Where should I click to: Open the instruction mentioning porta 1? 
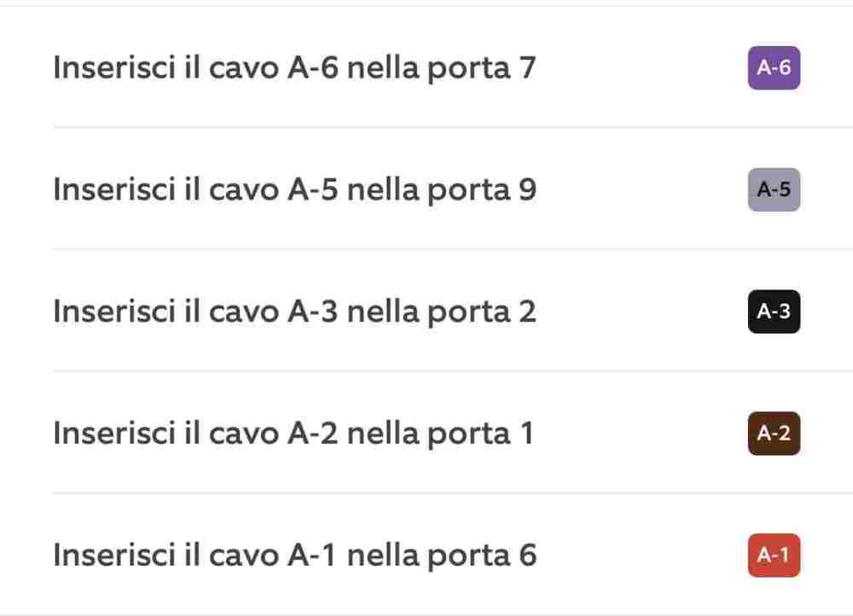coord(293,433)
